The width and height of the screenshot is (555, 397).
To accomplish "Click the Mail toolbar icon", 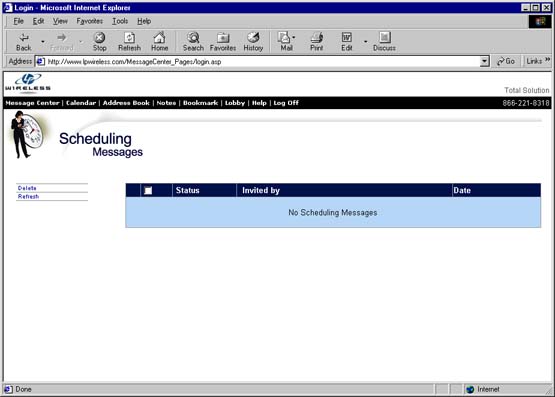I will coord(285,42).
